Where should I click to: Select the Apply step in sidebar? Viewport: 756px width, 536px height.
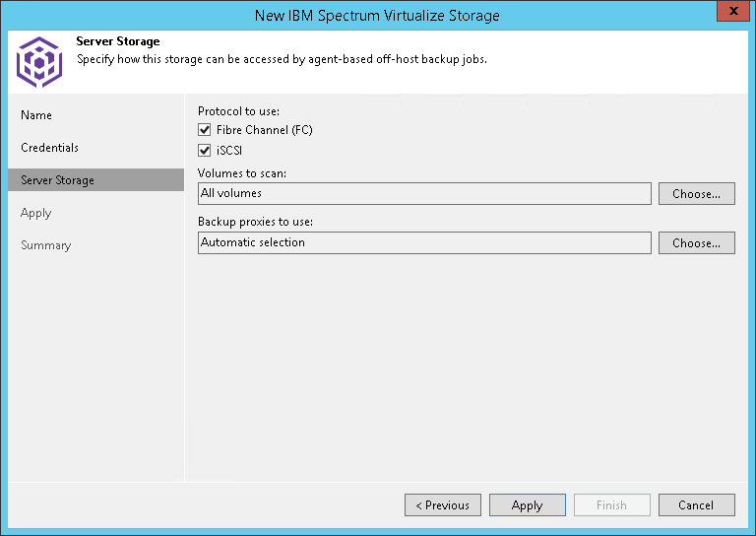pos(36,213)
